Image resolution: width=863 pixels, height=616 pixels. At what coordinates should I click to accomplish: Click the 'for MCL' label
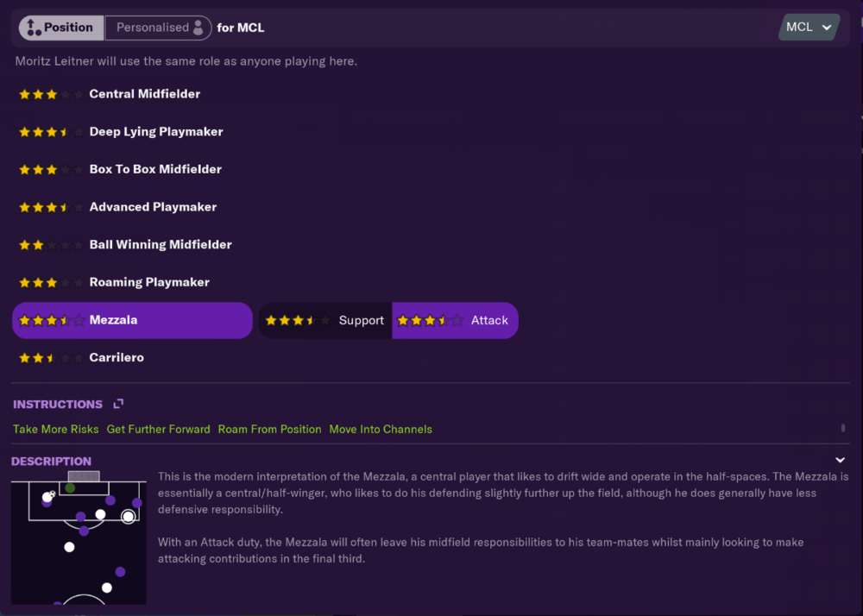pos(241,28)
